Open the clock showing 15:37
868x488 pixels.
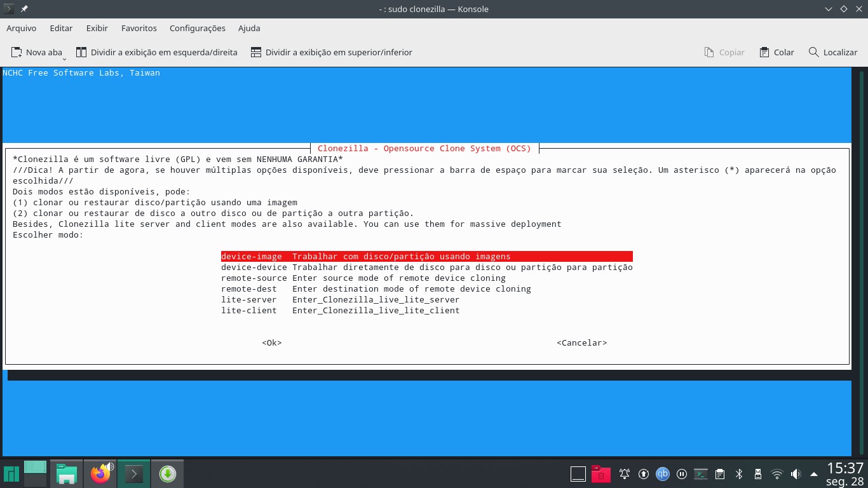[845, 474]
